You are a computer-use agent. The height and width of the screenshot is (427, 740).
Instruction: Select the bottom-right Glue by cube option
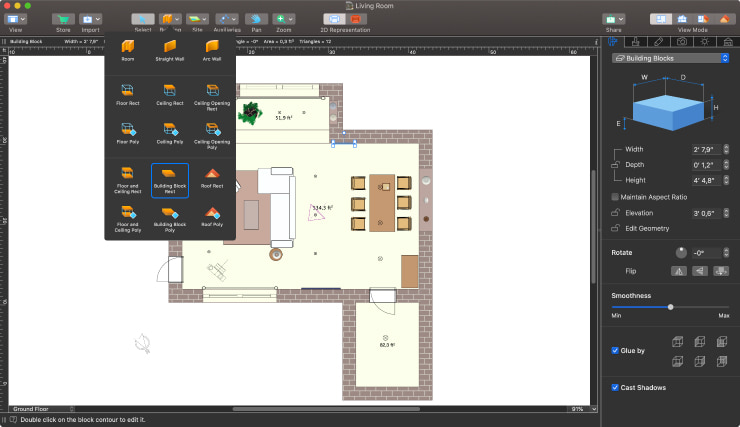coord(722,361)
